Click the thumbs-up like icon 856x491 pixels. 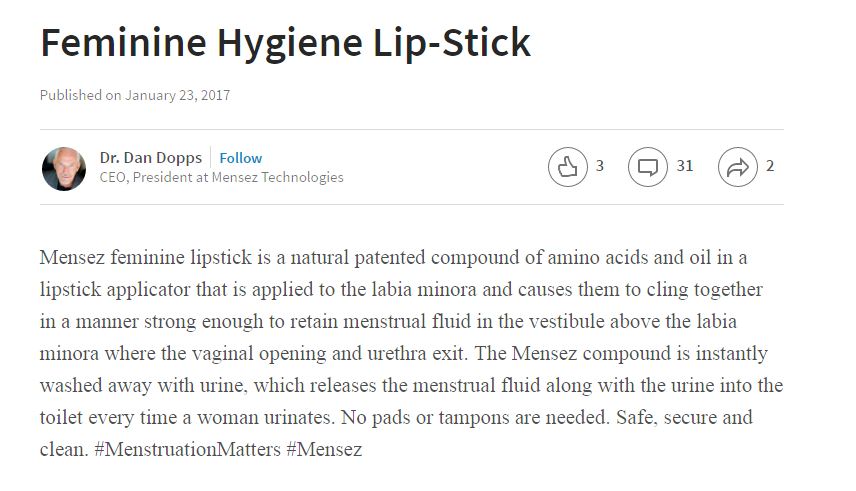pyautogui.click(x=567, y=167)
